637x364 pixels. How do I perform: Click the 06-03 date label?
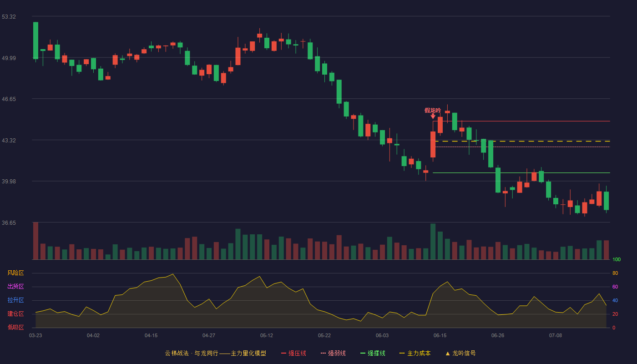[382, 335]
